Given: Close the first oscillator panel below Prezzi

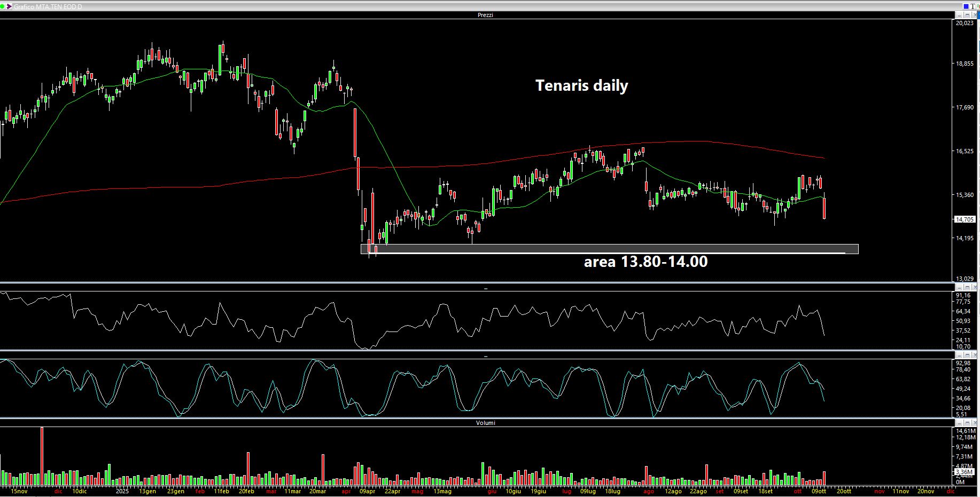Looking at the screenshot, I should (x=975, y=287).
